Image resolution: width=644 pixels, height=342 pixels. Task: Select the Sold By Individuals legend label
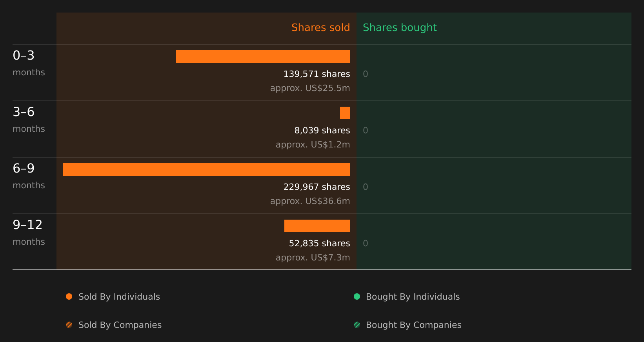tap(119, 297)
